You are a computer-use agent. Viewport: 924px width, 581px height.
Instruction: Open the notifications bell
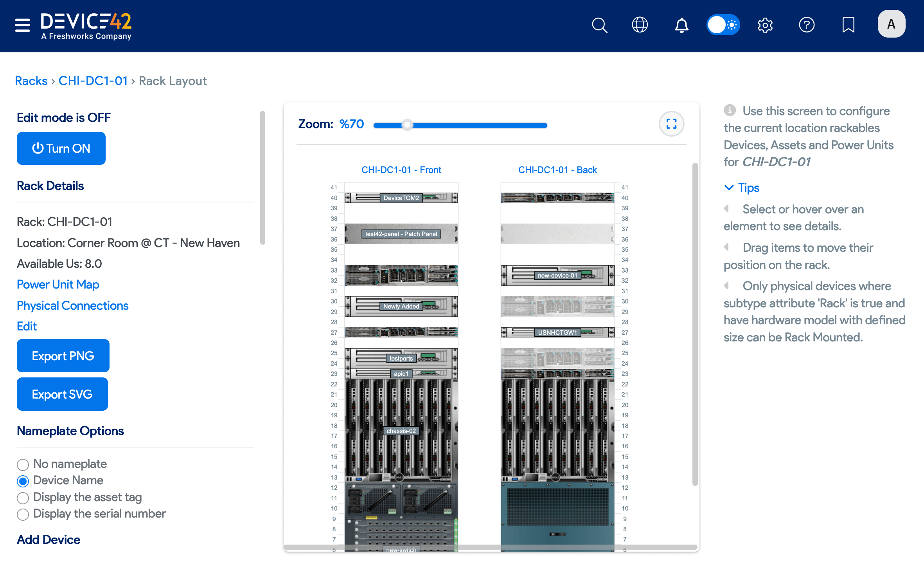pyautogui.click(x=681, y=25)
